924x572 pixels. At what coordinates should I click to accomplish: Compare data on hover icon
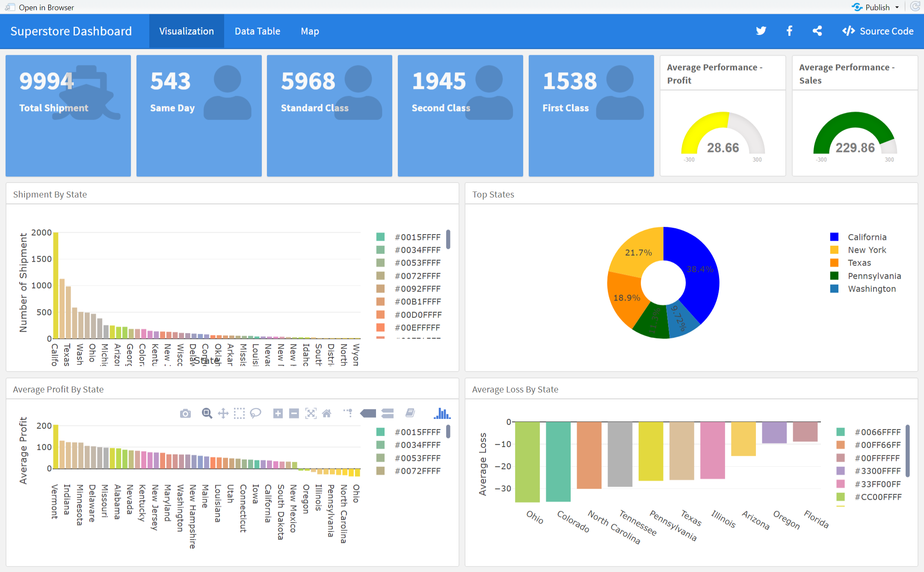[388, 413]
